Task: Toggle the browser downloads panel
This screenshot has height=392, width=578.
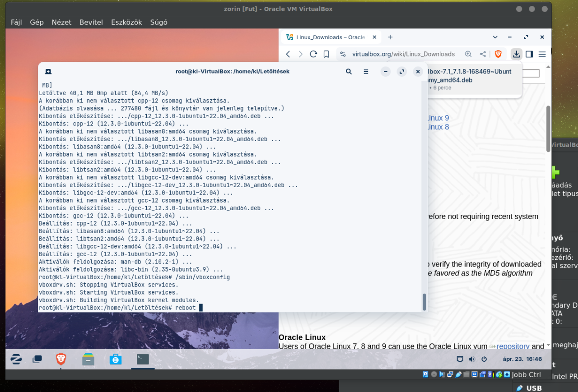Action: [x=516, y=54]
